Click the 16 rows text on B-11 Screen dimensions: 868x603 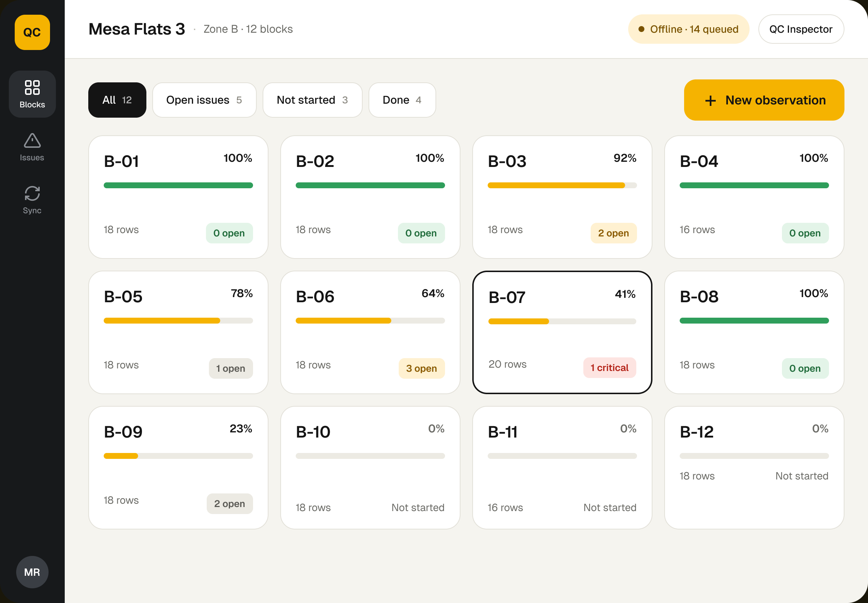click(x=505, y=507)
